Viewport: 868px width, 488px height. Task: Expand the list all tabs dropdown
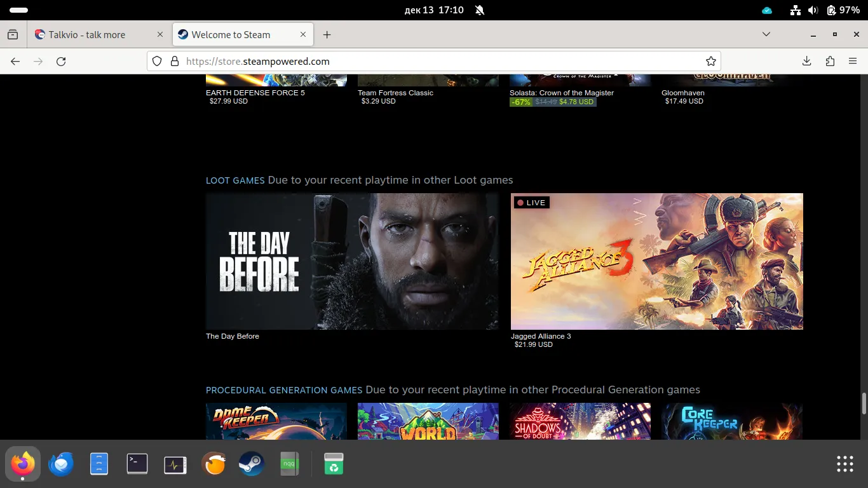[x=766, y=34]
